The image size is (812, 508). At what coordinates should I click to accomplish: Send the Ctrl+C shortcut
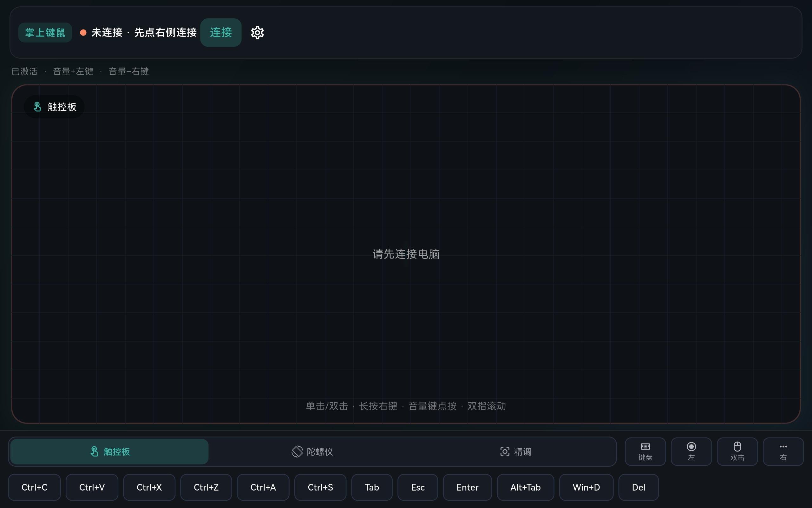pos(34,487)
